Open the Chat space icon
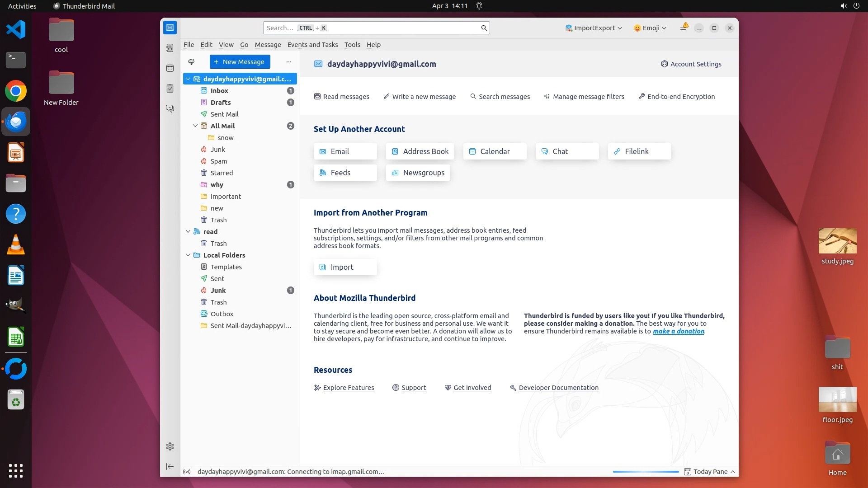 [x=170, y=109]
